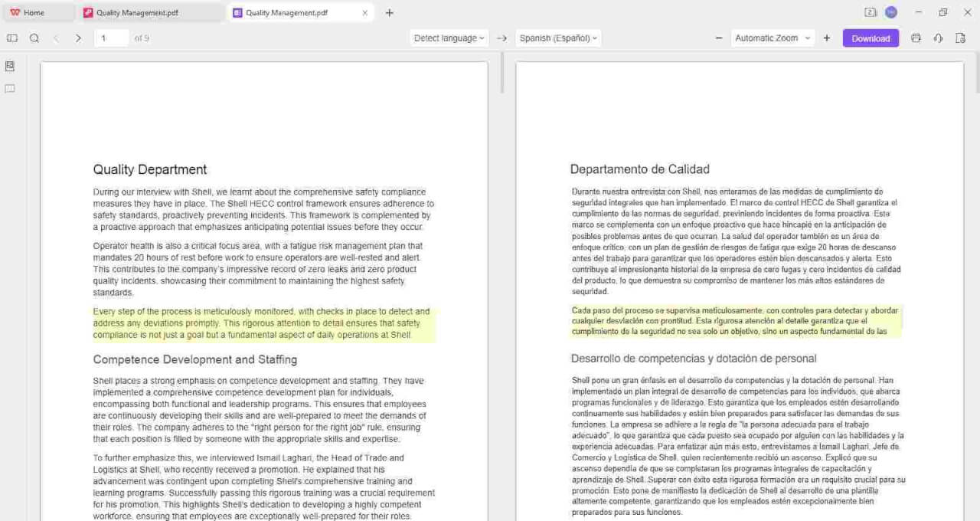Expand the Automatic Zoom dropdown

(x=773, y=38)
